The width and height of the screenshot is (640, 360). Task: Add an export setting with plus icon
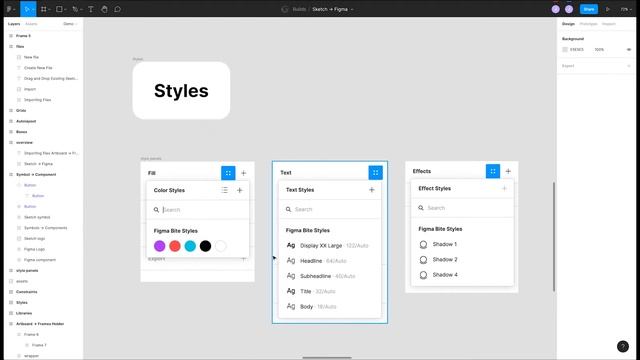629,66
